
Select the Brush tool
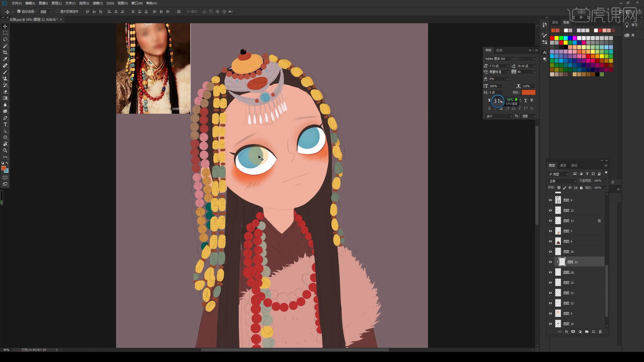(5, 72)
